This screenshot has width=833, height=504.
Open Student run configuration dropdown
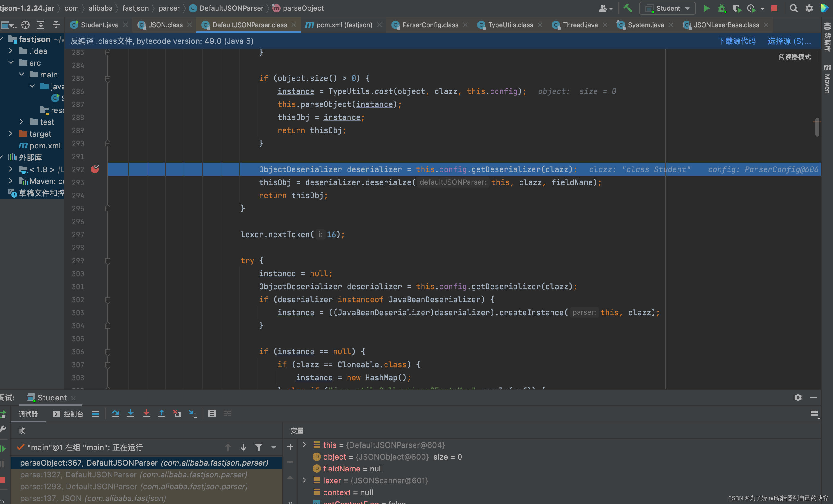(667, 9)
